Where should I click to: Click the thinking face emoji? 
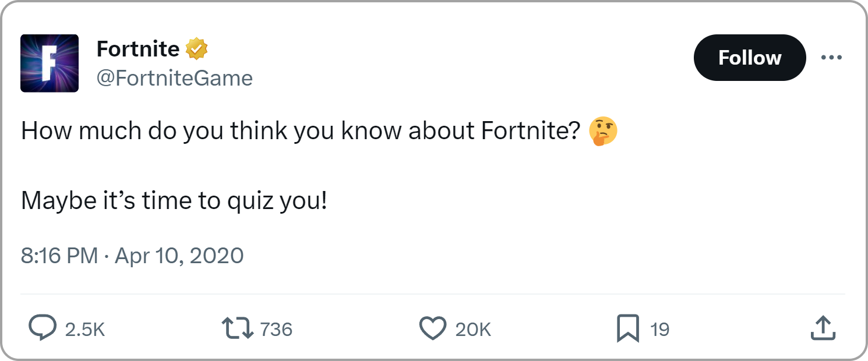pyautogui.click(x=603, y=131)
